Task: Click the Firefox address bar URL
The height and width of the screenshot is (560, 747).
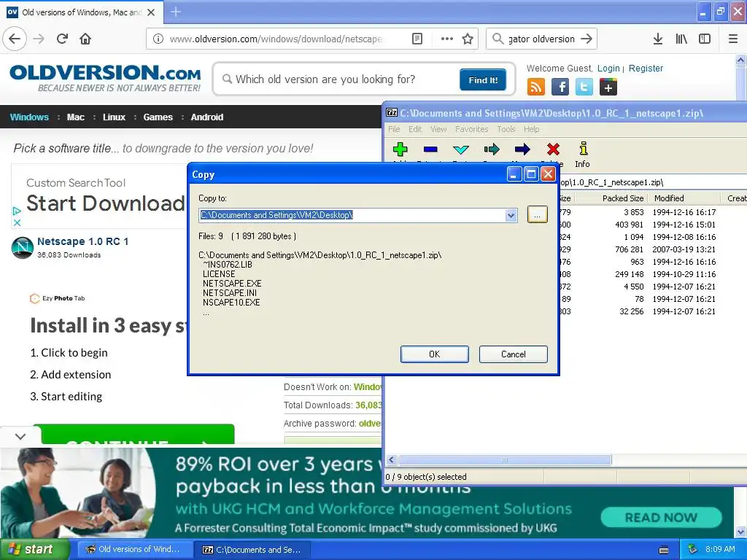Action: pos(276,39)
